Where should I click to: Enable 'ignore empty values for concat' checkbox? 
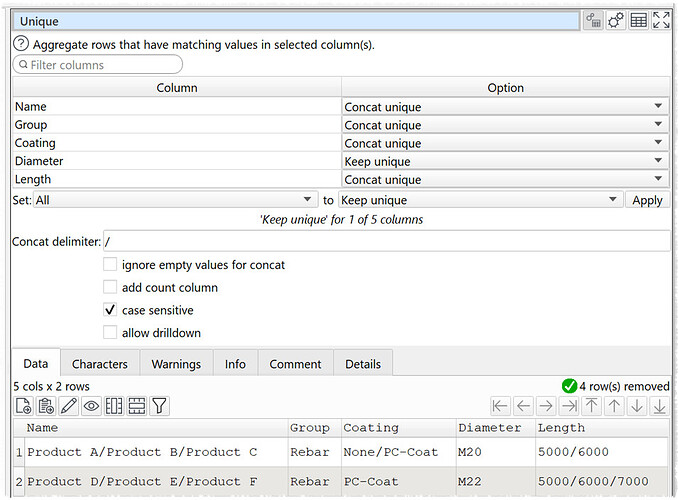(111, 265)
